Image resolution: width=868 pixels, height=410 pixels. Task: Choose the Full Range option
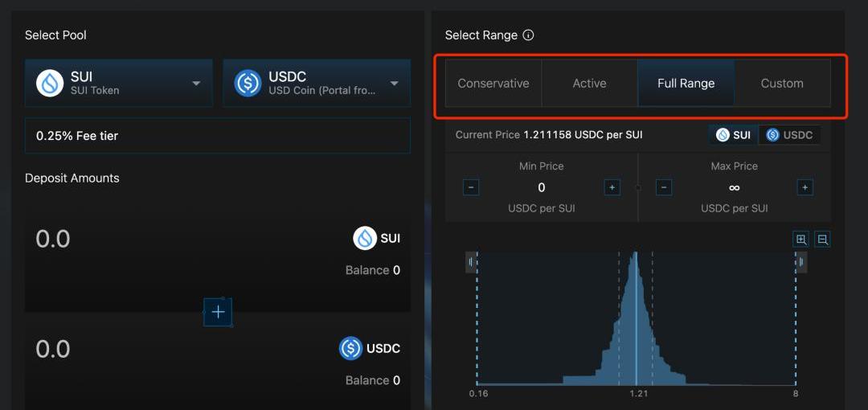click(686, 83)
